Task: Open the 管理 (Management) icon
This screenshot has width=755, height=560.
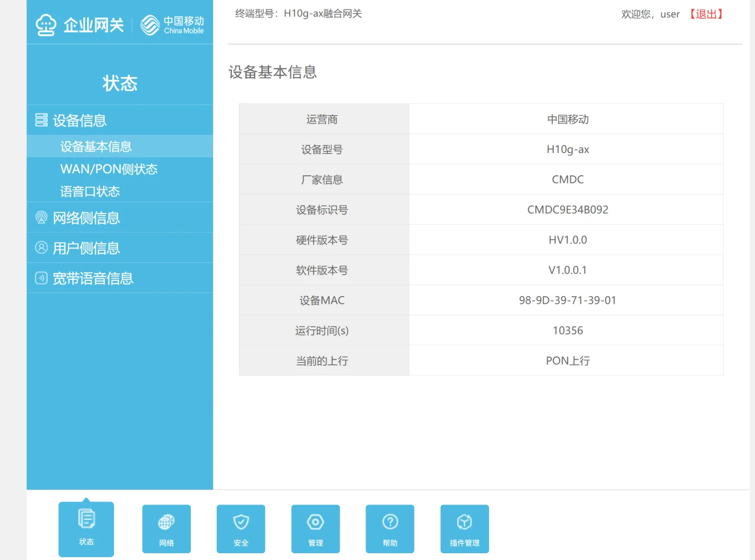Action: coord(315,528)
